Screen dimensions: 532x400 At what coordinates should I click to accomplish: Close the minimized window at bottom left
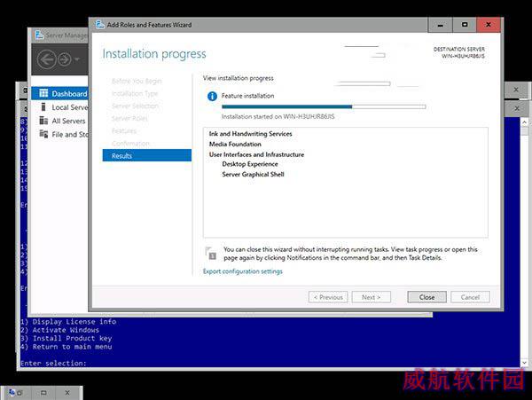tap(67, 393)
